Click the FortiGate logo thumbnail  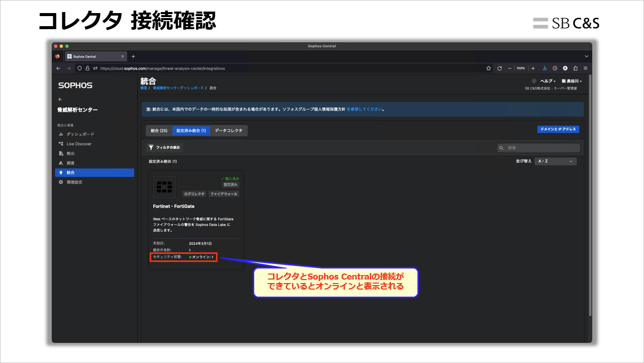point(164,187)
